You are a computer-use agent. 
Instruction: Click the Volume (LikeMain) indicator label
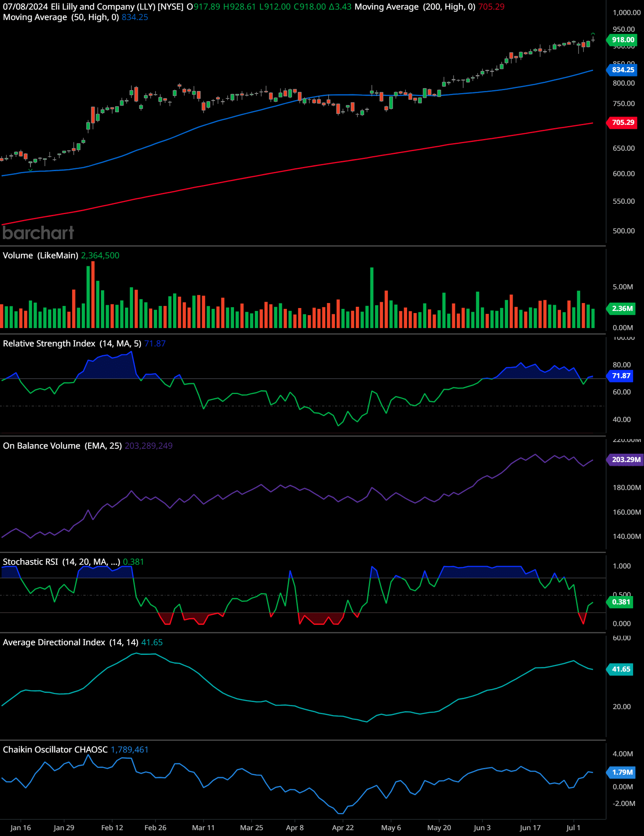(x=40, y=255)
